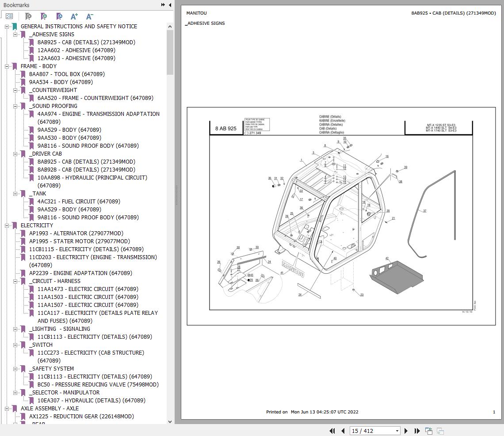Add a new bookmark
This screenshot has height=436, width=504.
(x=43, y=16)
